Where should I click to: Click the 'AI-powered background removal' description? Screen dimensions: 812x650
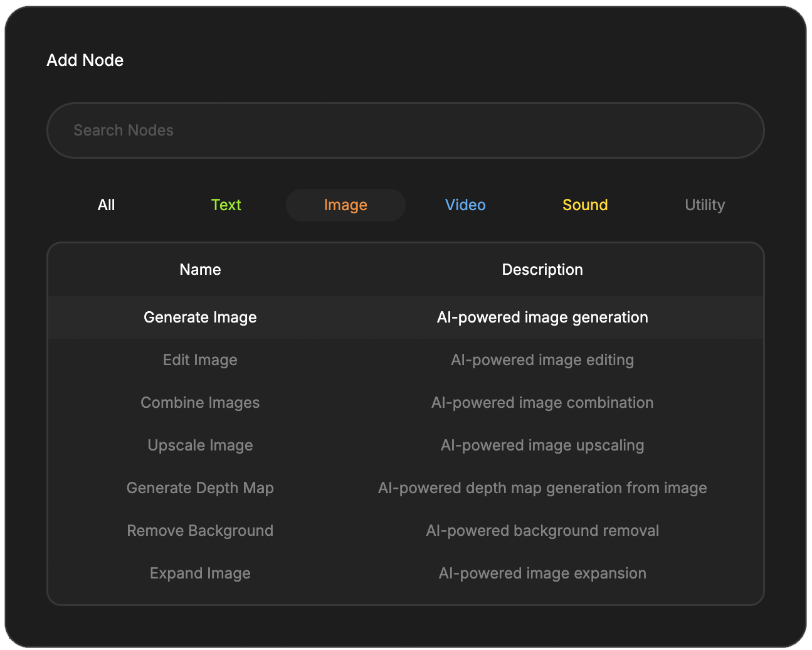click(x=542, y=531)
